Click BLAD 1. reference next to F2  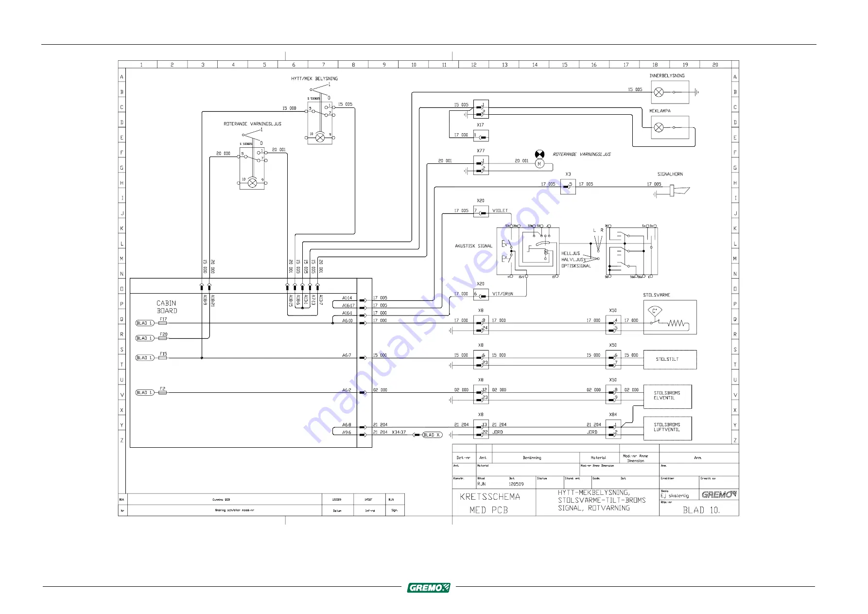[145, 392]
